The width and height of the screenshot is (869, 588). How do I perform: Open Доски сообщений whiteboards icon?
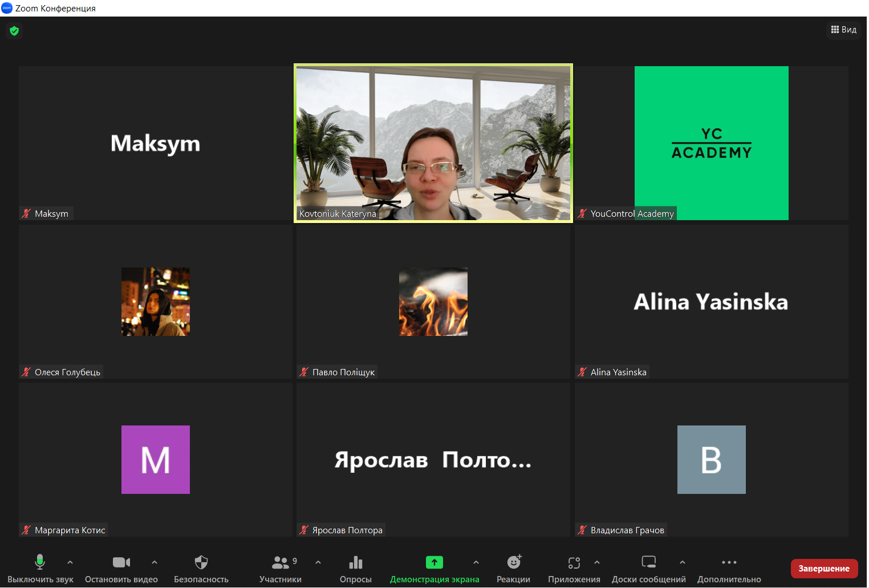click(648, 563)
